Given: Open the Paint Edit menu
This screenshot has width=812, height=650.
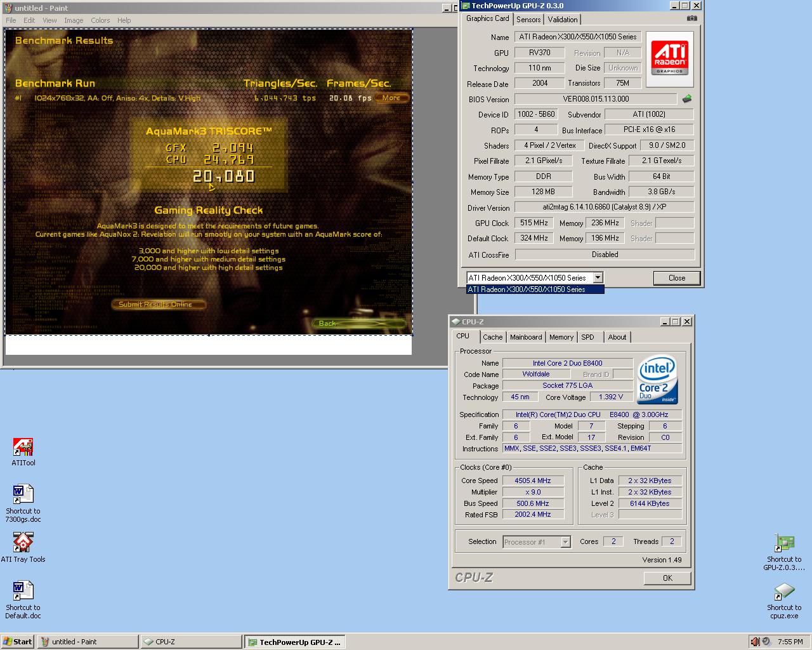Looking at the screenshot, I should [29, 20].
